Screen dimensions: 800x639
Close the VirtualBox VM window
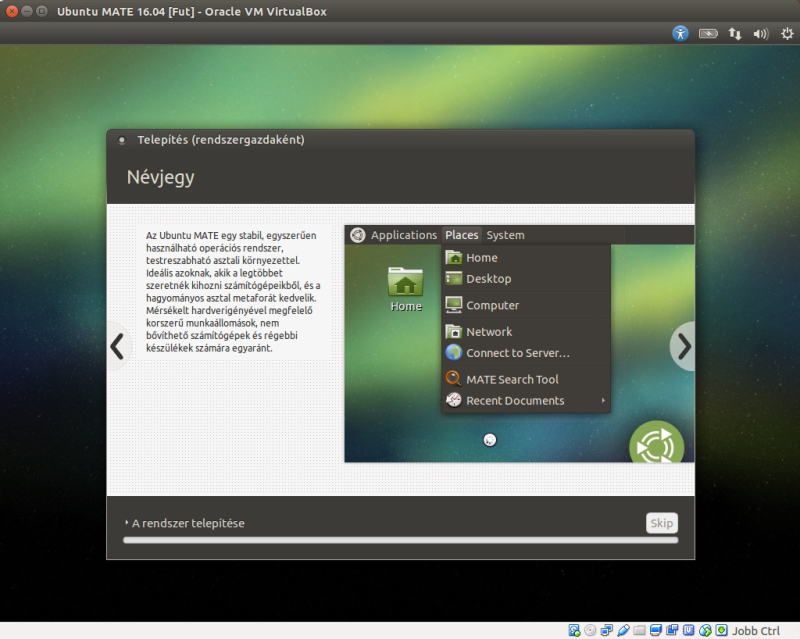click(x=12, y=11)
